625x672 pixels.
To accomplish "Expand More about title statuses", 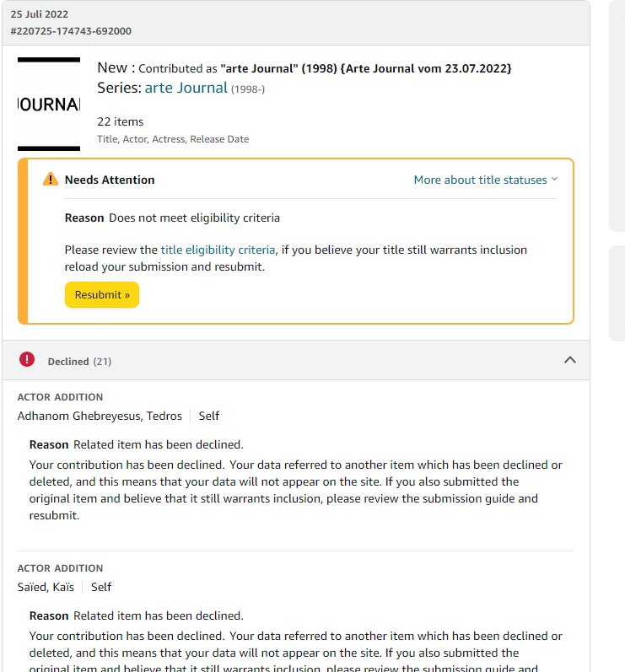I will click(x=486, y=180).
